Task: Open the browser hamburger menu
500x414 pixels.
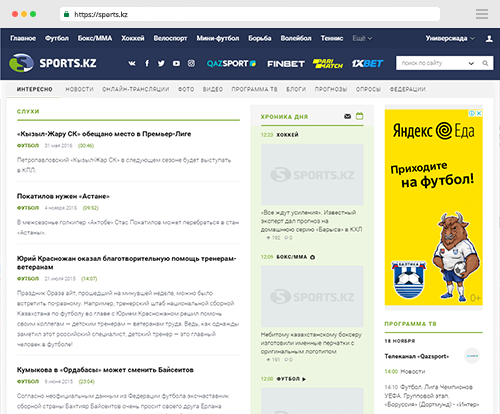Action: pos(482,14)
